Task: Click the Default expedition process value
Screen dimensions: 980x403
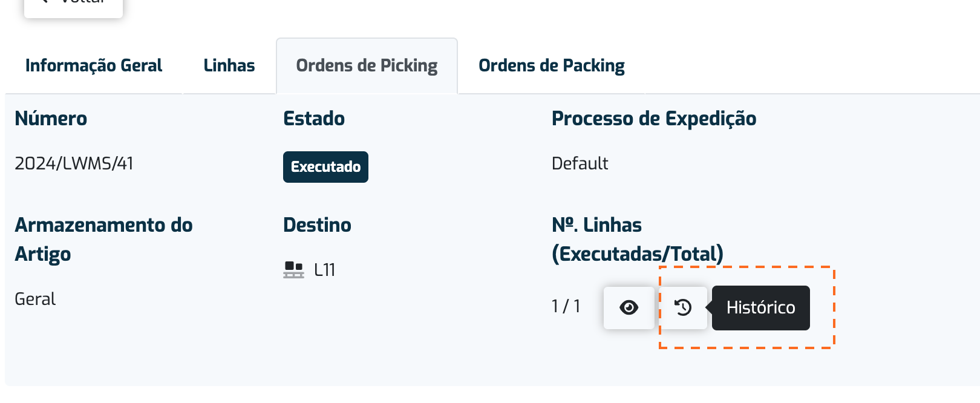Action: [580, 163]
